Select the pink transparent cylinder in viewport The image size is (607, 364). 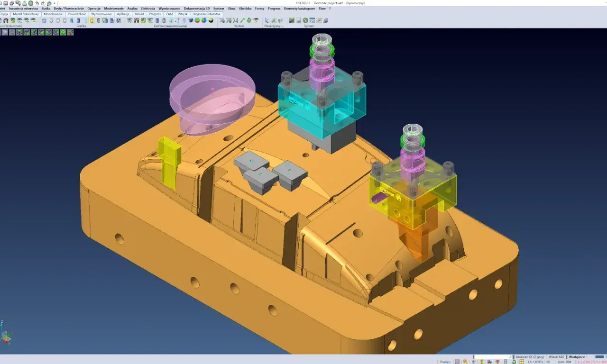point(212,100)
